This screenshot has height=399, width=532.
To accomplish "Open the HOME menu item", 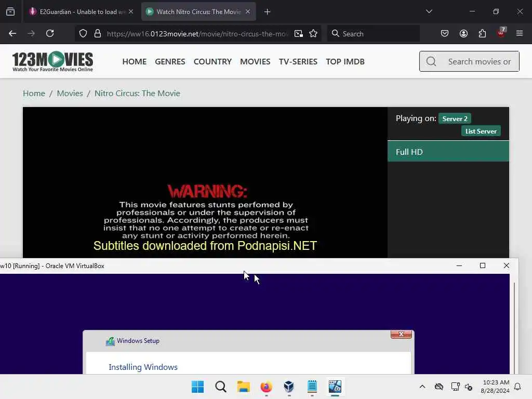I will pyautogui.click(x=135, y=62).
